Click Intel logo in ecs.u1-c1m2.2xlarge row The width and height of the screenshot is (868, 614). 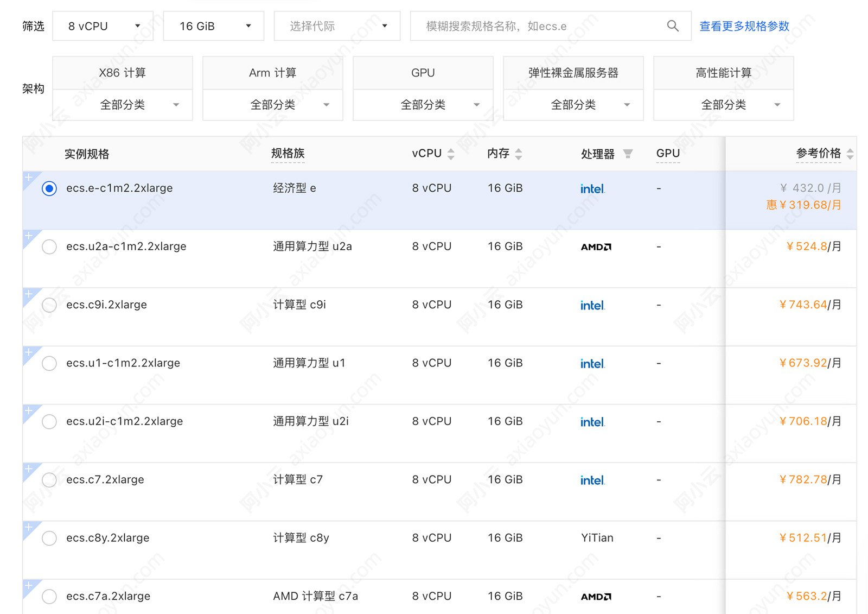point(592,364)
